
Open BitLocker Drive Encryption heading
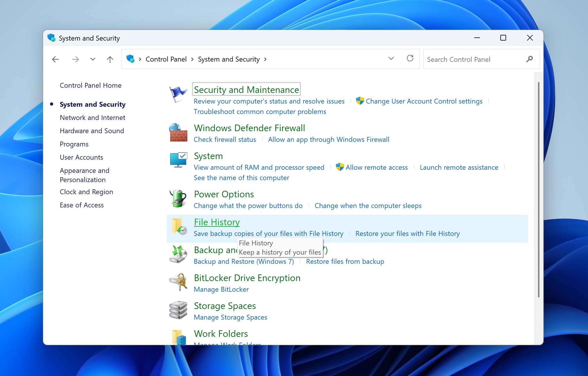pos(247,278)
